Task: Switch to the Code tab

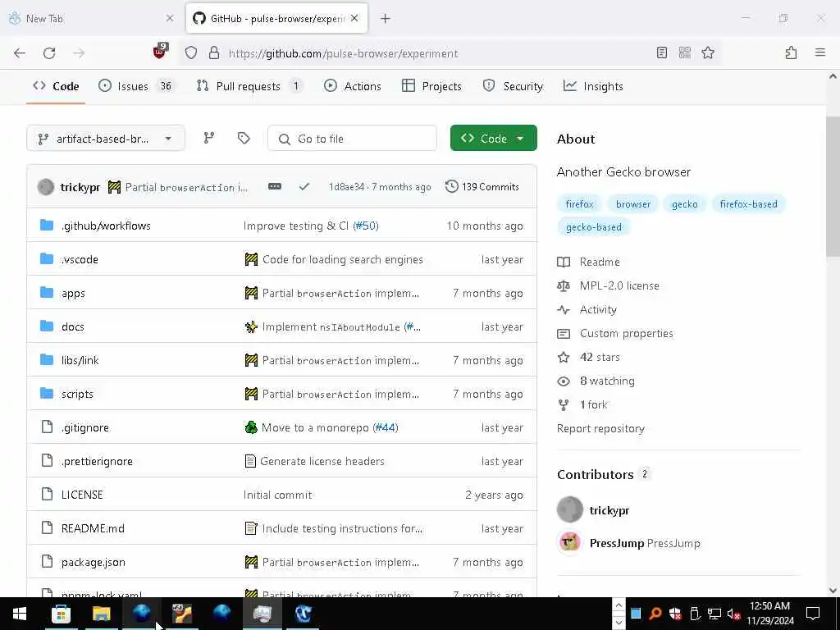Action: click(x=56, y=86)
